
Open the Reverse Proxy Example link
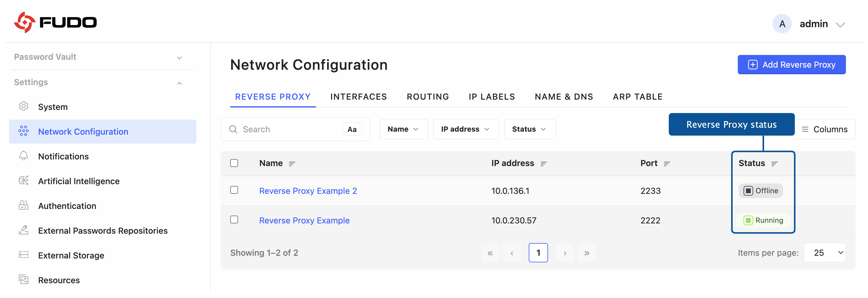coord(304,220)
